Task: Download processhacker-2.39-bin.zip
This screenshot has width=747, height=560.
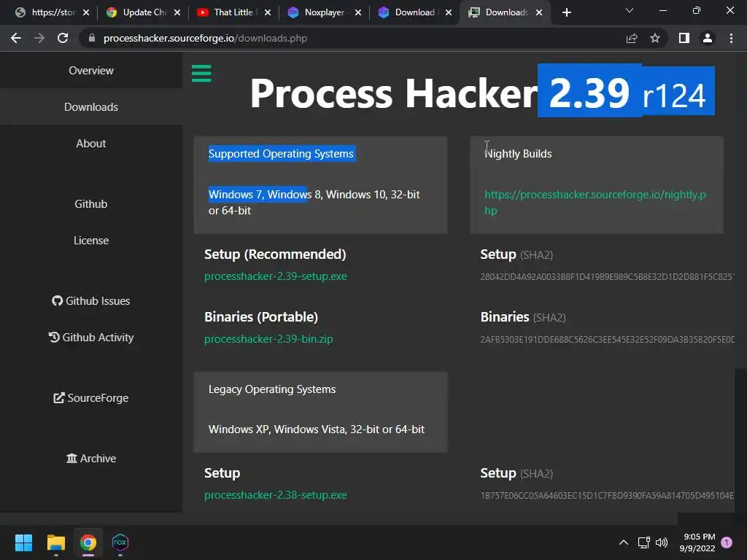Action: click(x=268, y=339)
